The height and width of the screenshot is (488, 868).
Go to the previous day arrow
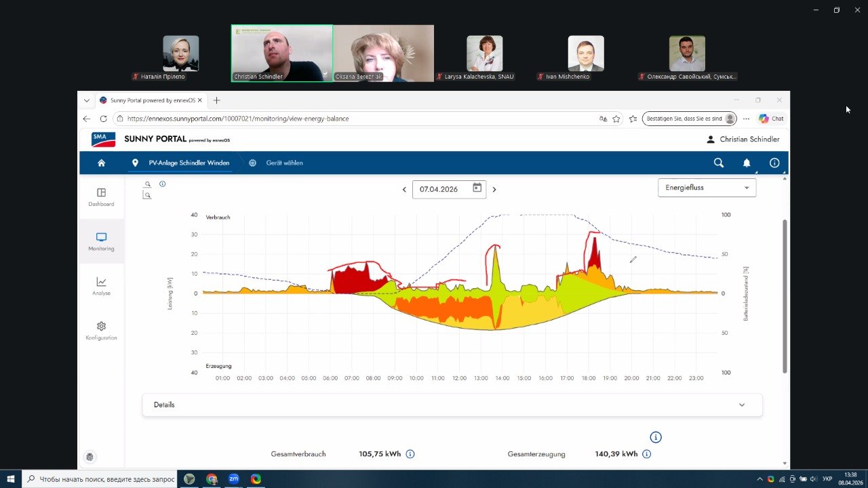point(404,189)
